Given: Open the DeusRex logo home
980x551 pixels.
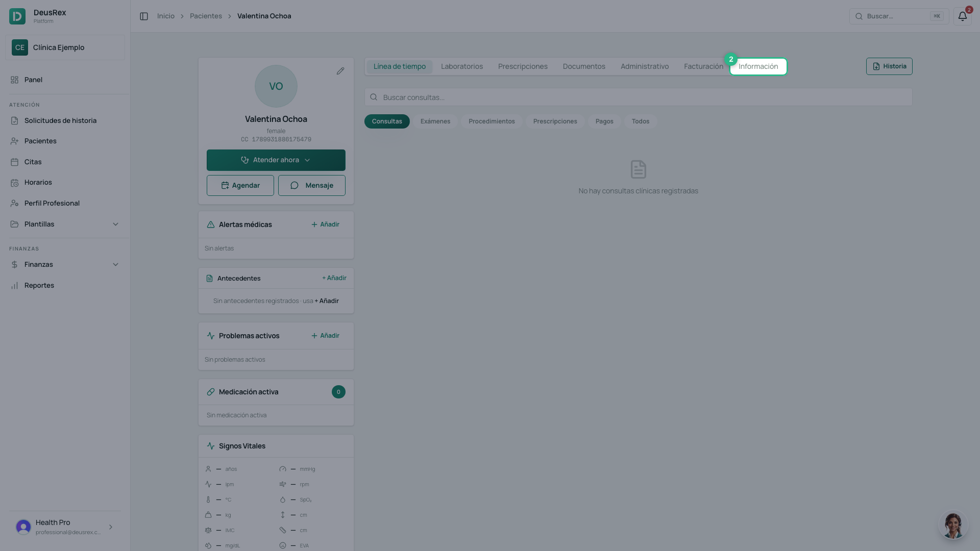Looking at the screenshot, I should 17,16.
